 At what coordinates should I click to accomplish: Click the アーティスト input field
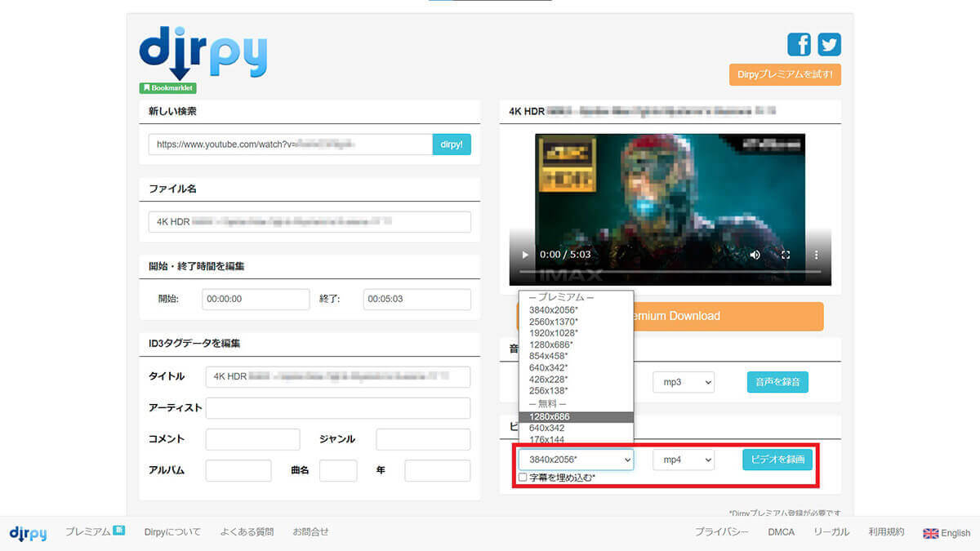(x=338, y=408)
